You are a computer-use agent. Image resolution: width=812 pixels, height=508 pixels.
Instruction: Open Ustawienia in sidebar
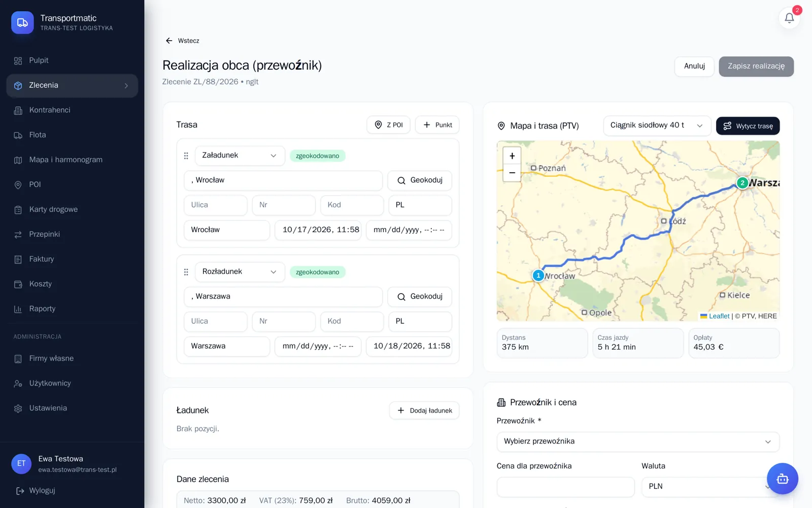[72, 408]
